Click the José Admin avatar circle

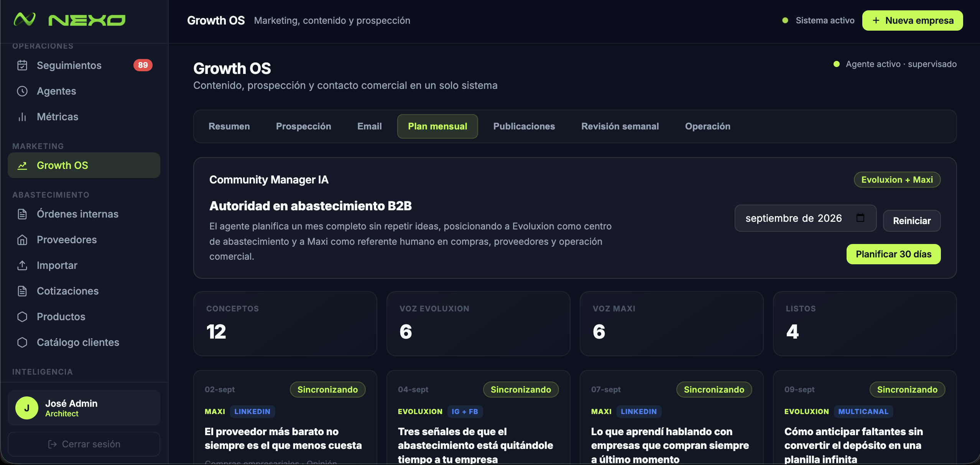[x=27, y=408]
